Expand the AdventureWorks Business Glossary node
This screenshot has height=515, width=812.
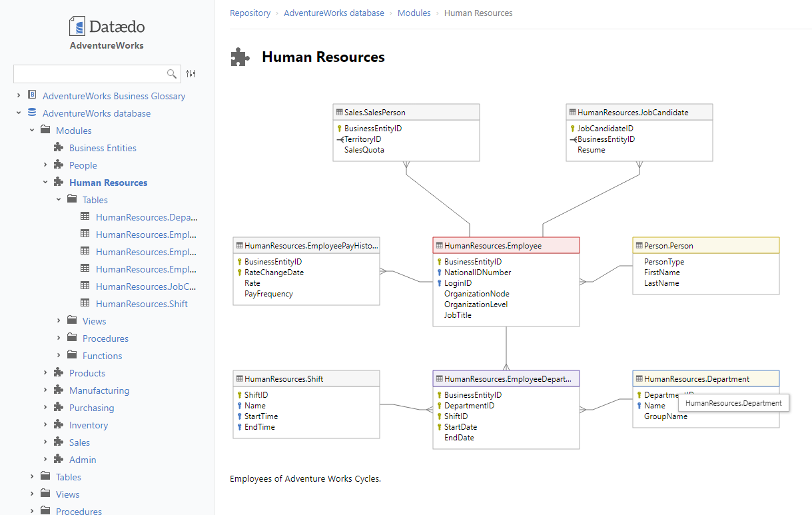tap(19, 95)
